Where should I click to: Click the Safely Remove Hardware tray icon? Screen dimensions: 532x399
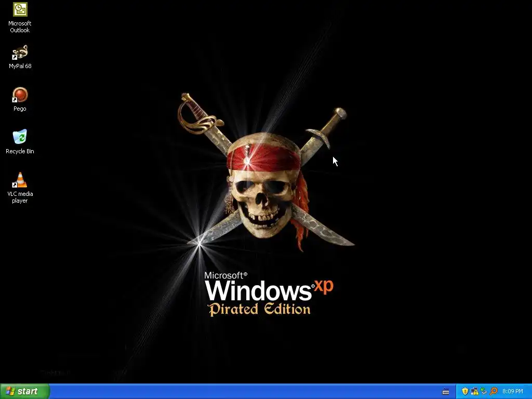point(484,391)
